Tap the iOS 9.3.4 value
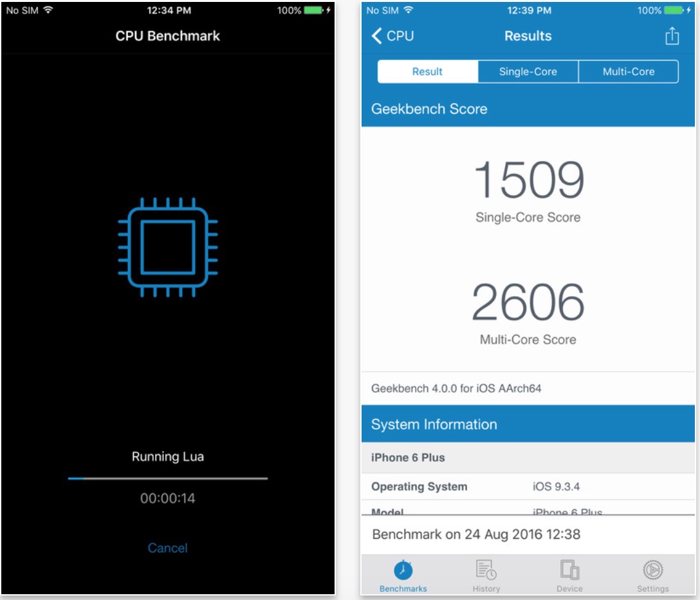700x600 pixels. click(557, 487)
